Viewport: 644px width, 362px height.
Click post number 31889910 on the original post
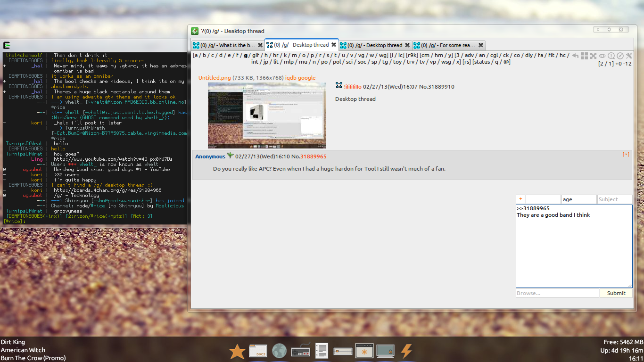click(x=441, y=87)
